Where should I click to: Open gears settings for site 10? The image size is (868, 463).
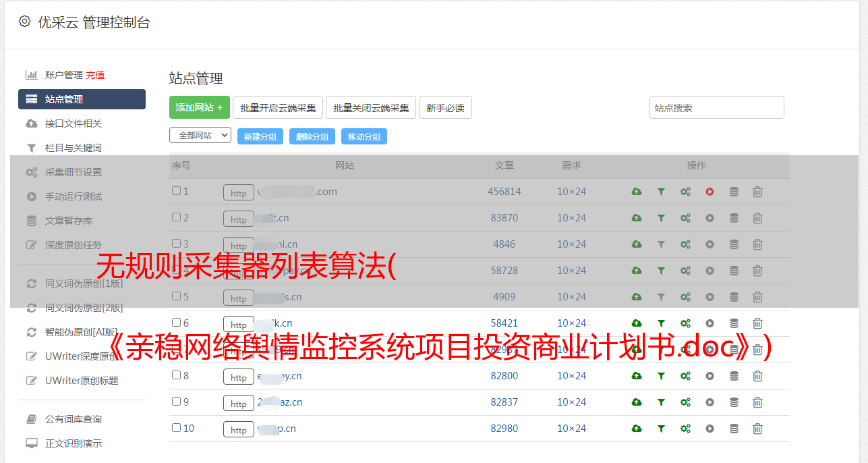point(685,429)
